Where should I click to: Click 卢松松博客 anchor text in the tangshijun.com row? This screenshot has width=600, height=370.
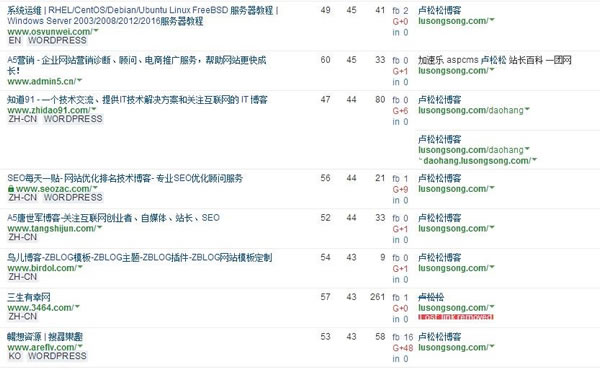[440, 218]
